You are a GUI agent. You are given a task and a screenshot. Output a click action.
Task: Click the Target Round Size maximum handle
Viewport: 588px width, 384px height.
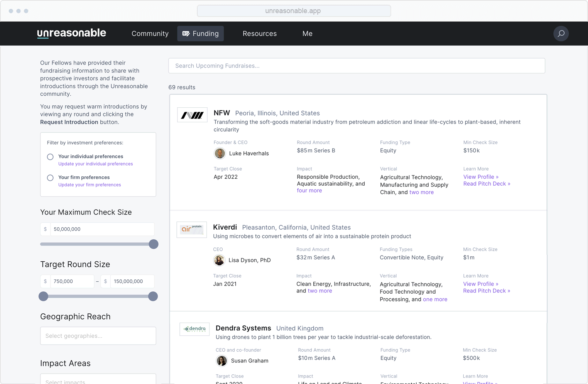[x=153, y=296]
